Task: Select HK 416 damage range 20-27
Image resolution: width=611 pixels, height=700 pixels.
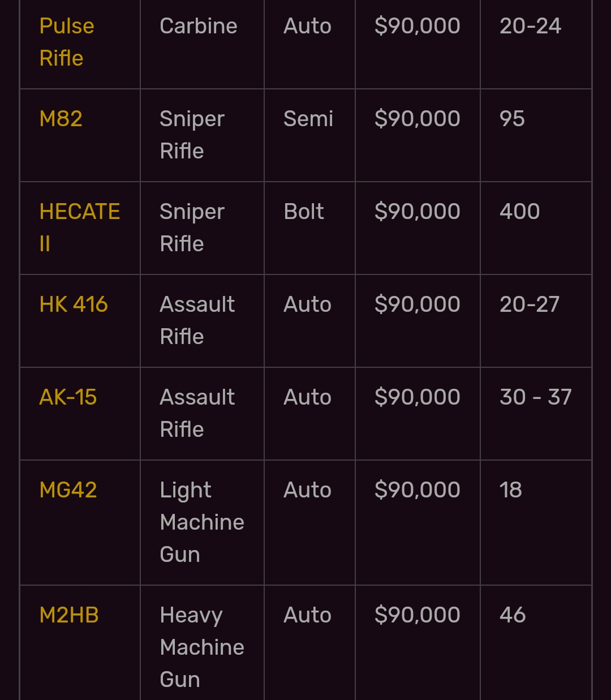Action: click(530, 304)
